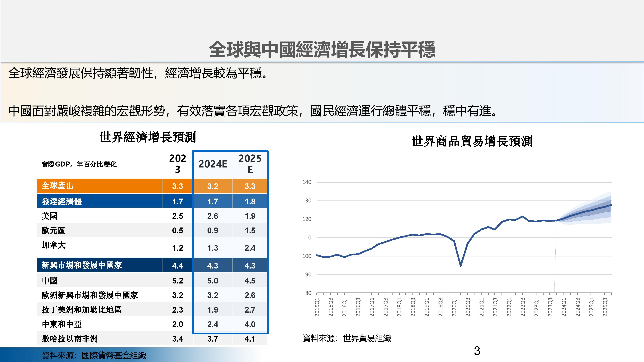Screen dimensions: 644x362
Task: Click the x-axis label 2025Q3
Action: (x=605, y=307)
